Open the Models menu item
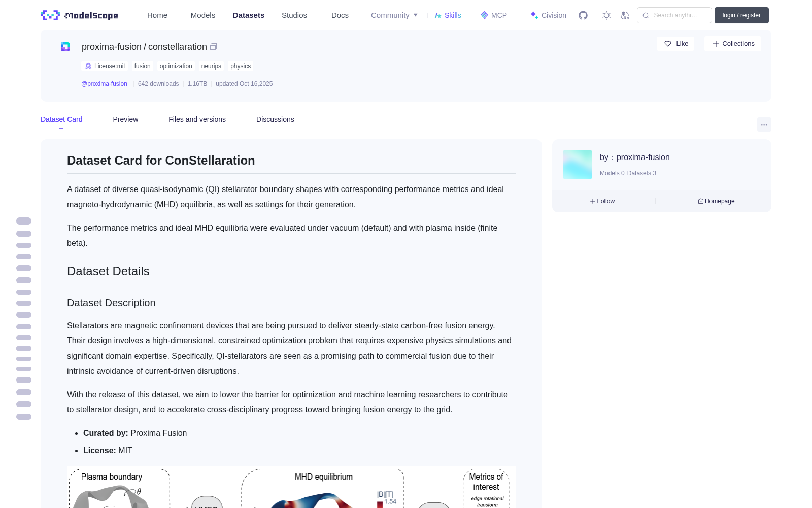Screen dimensions: 812x508 [x=203, y=15]
